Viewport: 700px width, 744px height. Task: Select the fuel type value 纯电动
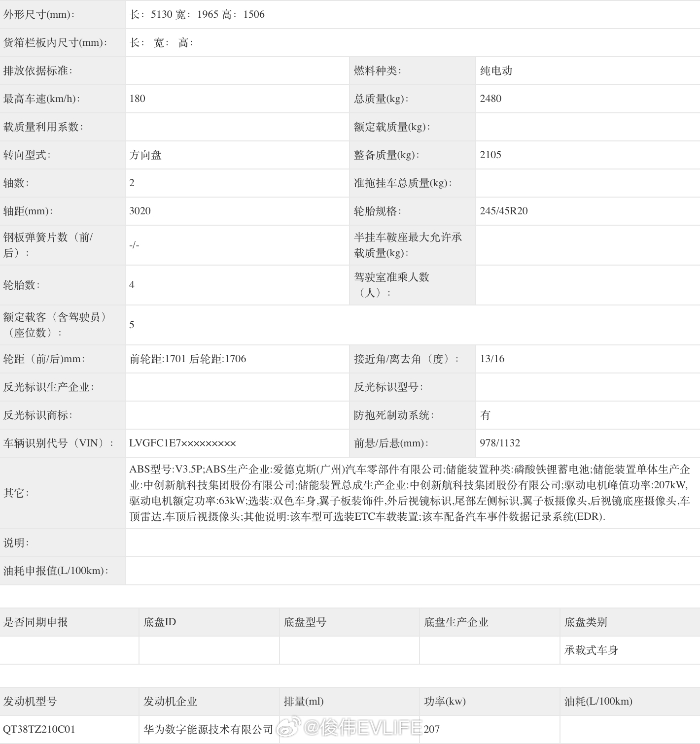496,70
